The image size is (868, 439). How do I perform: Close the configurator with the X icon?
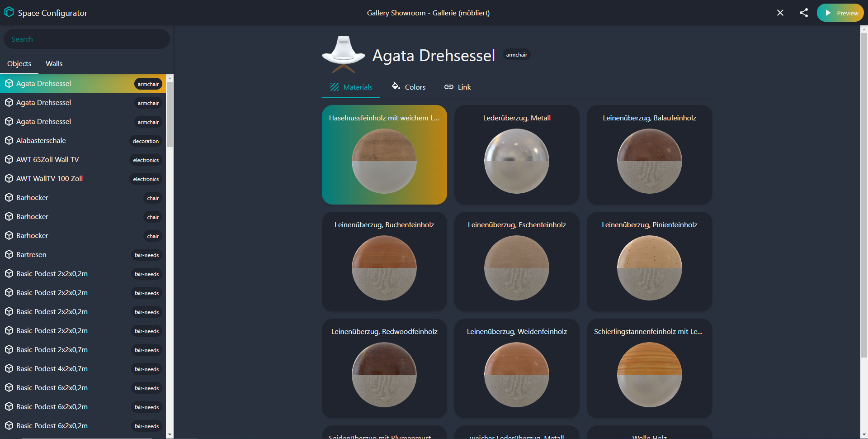click(x=780, y=13)
